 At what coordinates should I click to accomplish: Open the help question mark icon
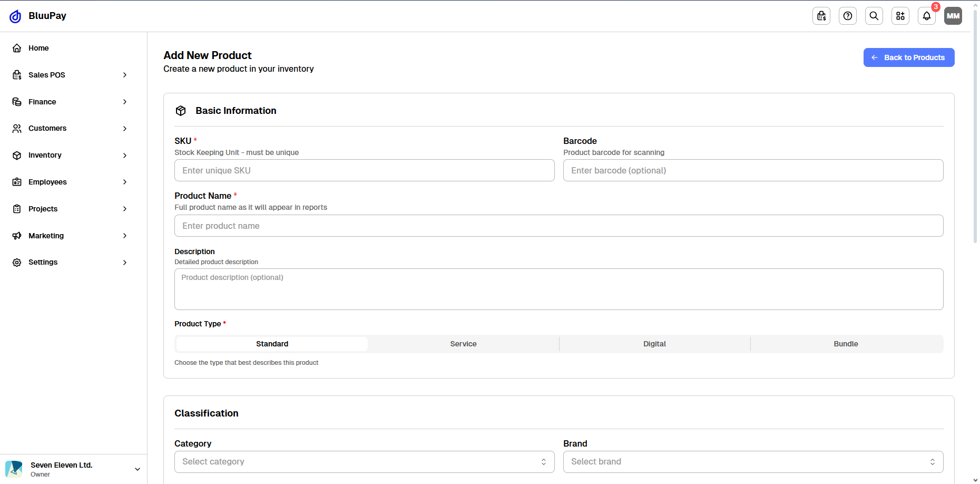(x=848, y=16)
